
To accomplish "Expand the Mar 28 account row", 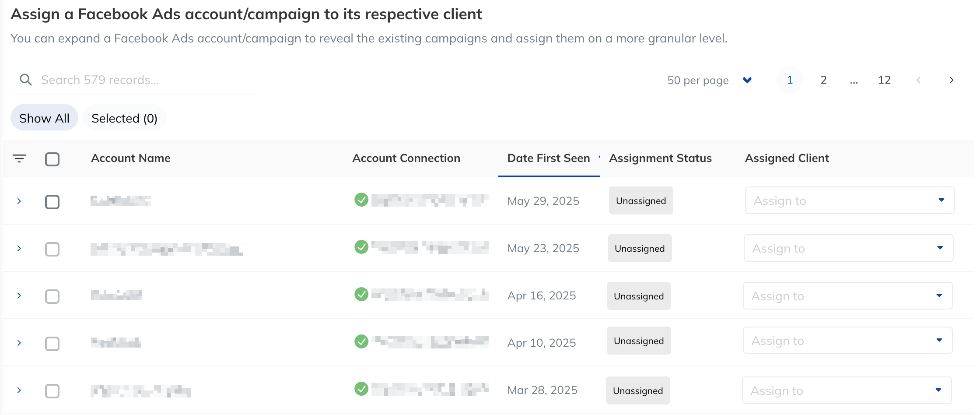I will (19, 391).
